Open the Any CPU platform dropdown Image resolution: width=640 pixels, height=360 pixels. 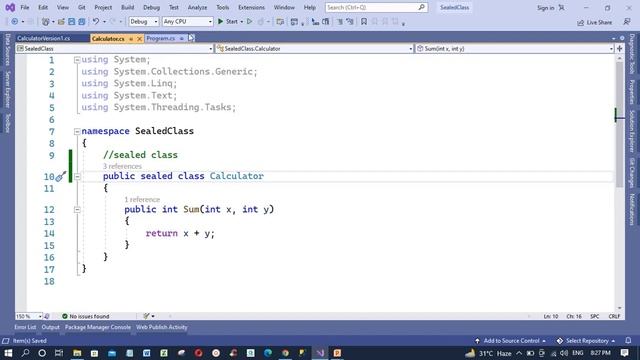pos(187,22)
